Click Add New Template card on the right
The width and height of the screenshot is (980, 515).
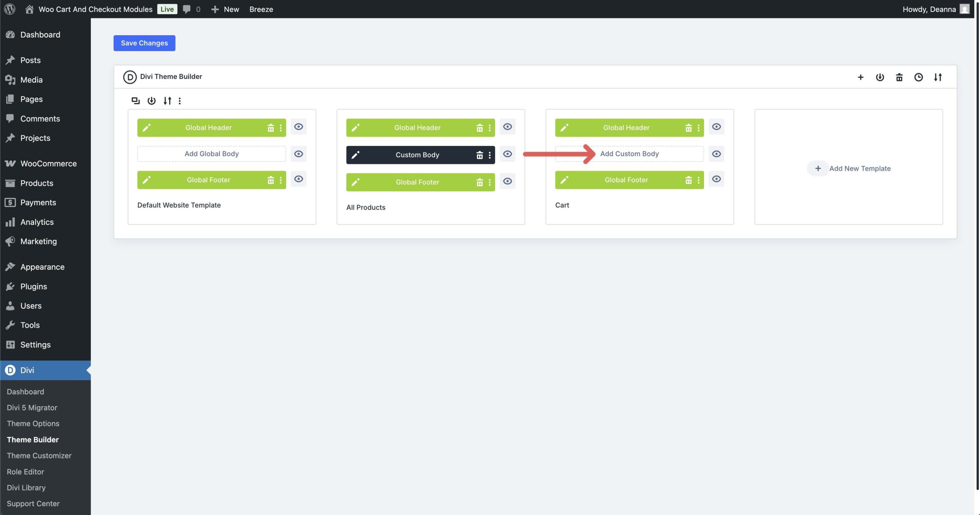click(849, 168)
